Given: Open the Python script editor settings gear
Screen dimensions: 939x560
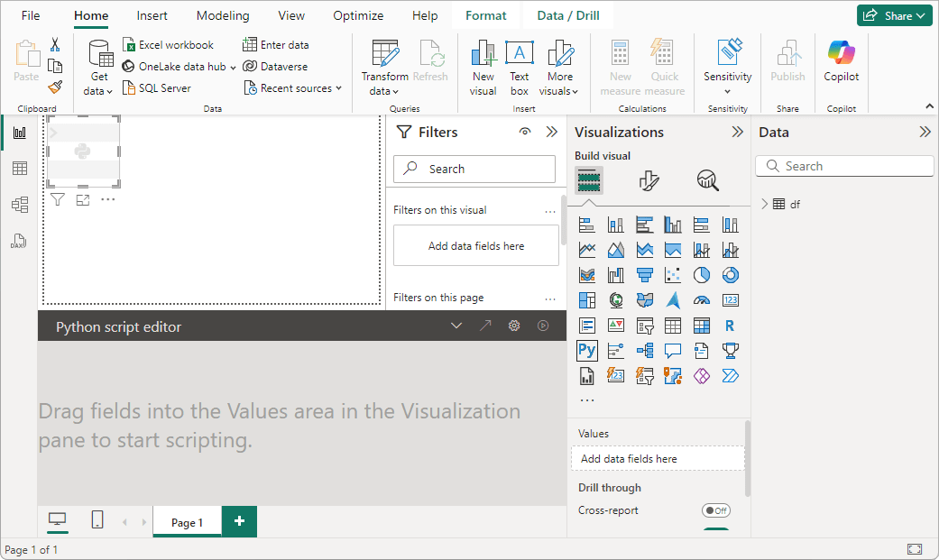Looking at the screenshot, I should tap(513, 325).
